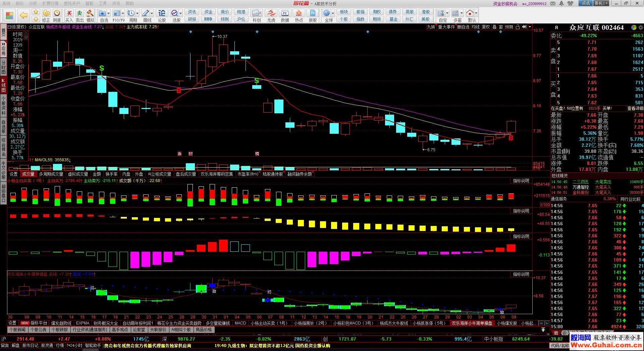Expand the 周期 period dropdown arrow

point(138,13)
